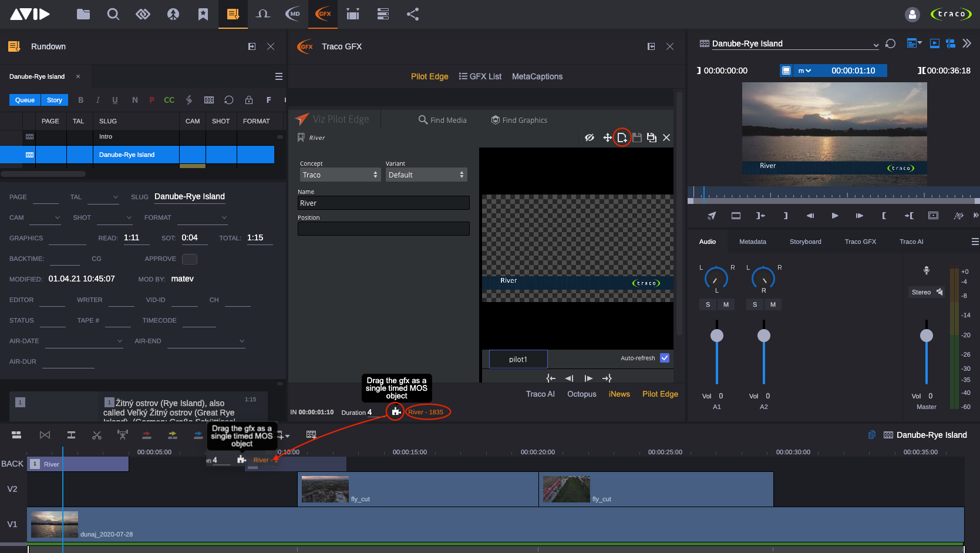Open the Browse folder icon in top bar
The height and width of the screenshot is (553, 980).
(x=83, y=14)
